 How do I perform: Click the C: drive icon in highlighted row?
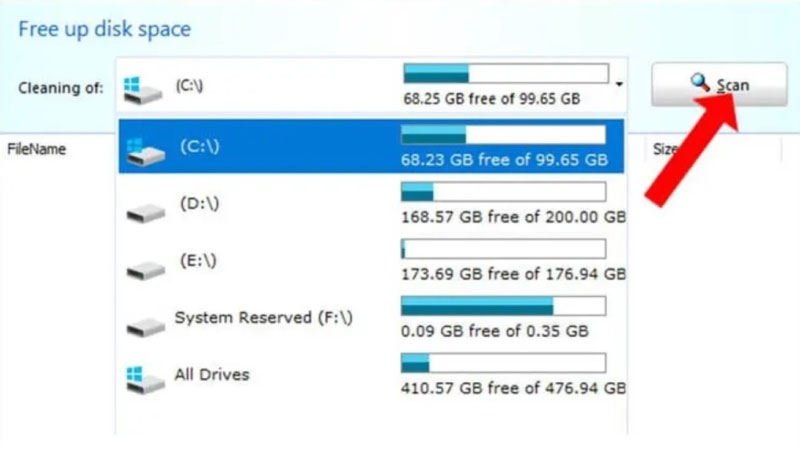tap(146, 151)
